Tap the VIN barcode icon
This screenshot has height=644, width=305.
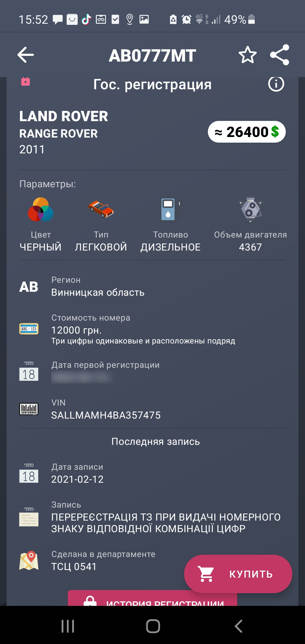[29, 409]
